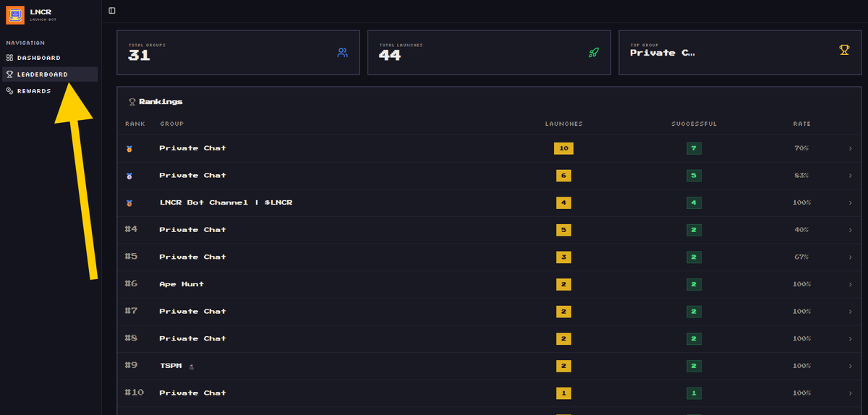
Task: Click the 70% rate value
Action: tap(801, 148)
